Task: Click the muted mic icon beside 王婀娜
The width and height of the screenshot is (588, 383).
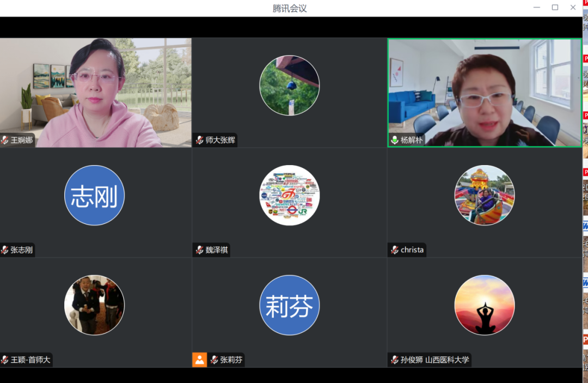Action: (5, 140)
